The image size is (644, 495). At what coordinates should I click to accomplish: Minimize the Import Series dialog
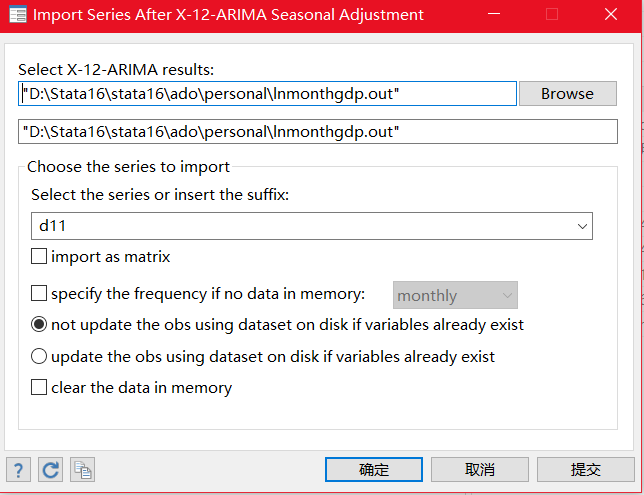(x=492, y=15)
